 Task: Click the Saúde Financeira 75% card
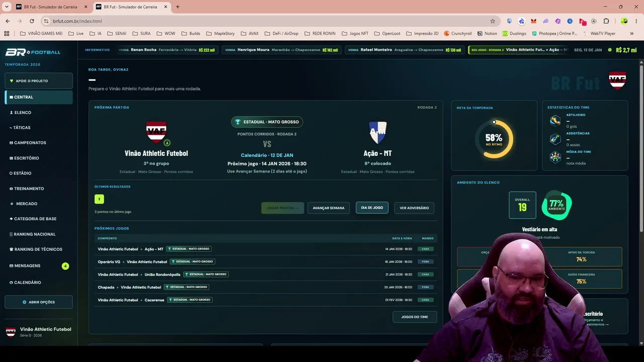point(581,279)
